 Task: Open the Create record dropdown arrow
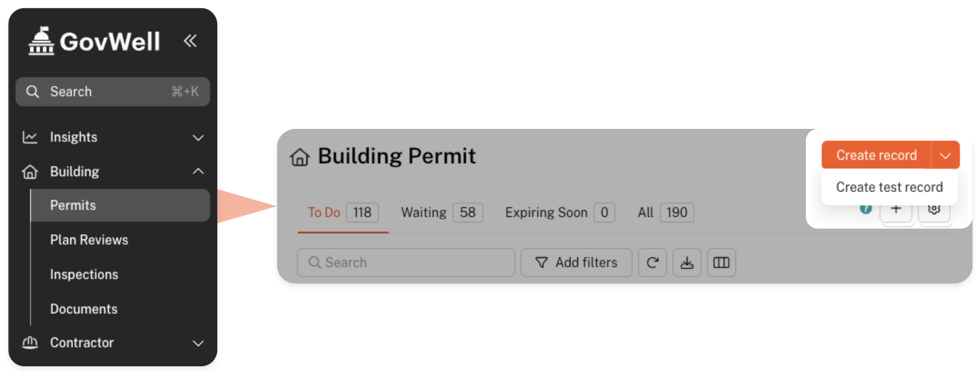coord(945,155)
